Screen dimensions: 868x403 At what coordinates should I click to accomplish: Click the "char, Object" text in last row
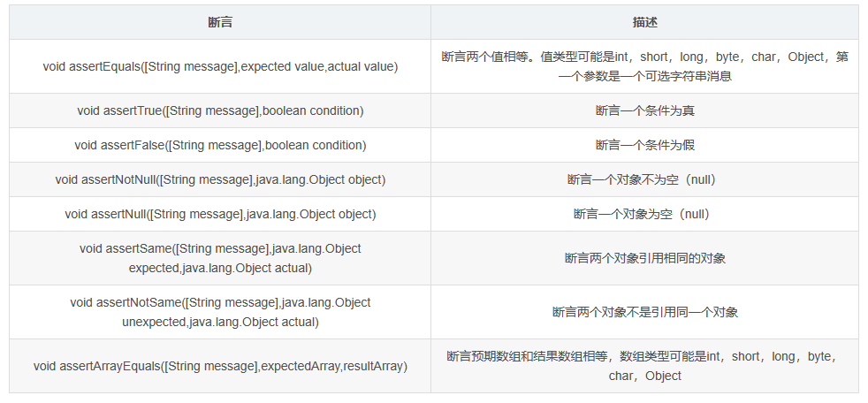pyautogui.click(x=645, y=376)
